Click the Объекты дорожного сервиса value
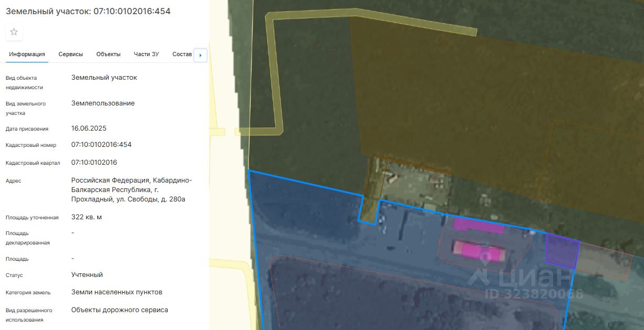This screenshot has height=330, width=644. [120, 310]
